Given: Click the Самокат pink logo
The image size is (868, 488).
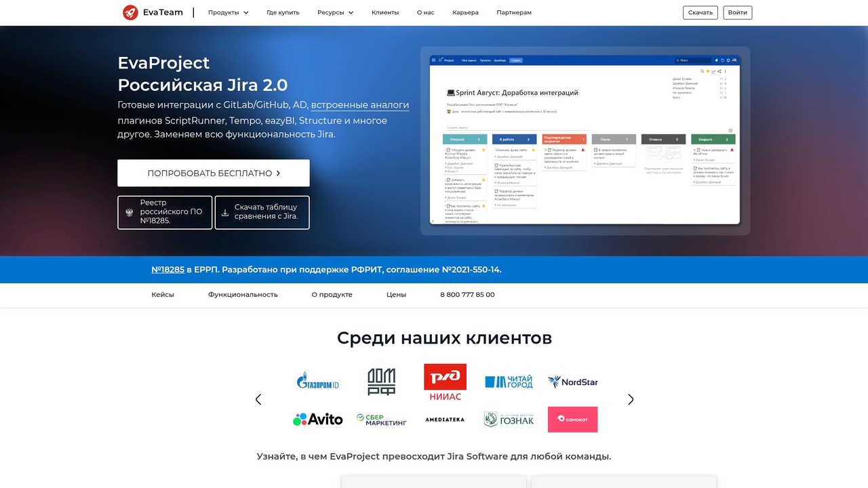Looking at the screenshot, I should coord(572,419).
